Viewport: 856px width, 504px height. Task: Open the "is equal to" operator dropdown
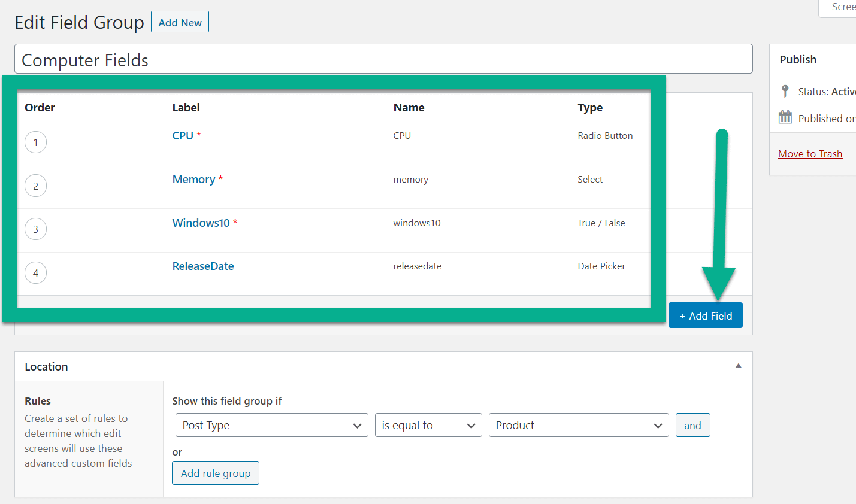(428, 425)
